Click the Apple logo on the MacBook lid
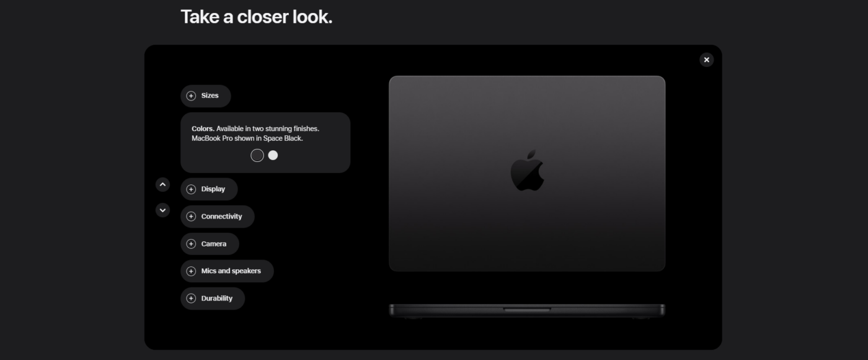 (x=527, y=171)
